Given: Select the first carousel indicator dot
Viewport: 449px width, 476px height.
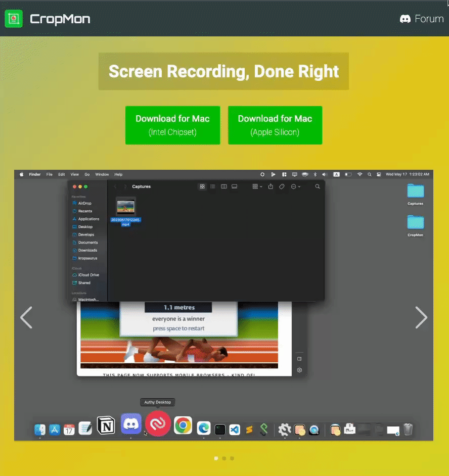Looking at the screenshot, I should point(216,458).
